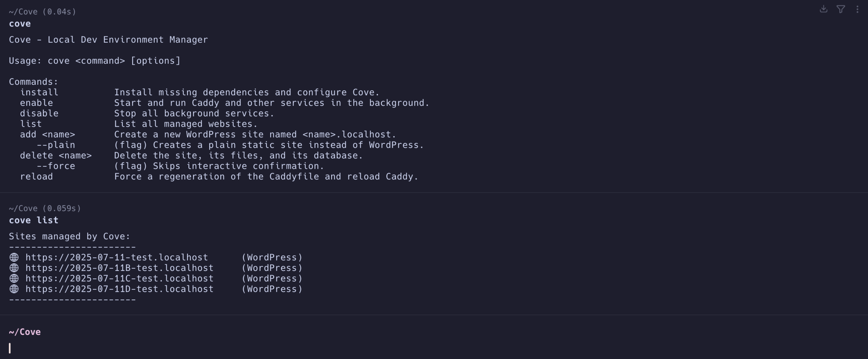Open https://2025-07-11D-test.localhost link
This screenshot has width=868, height=359.
pyautogui.click(x=119, y=289)
